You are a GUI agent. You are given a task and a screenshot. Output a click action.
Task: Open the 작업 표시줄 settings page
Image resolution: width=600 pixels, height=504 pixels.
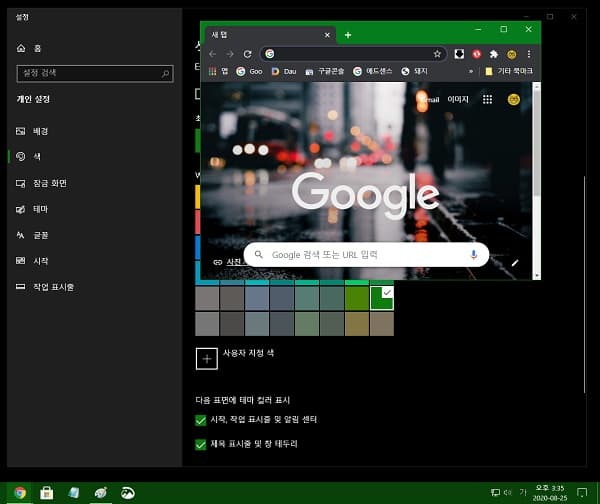coord(45,287)
